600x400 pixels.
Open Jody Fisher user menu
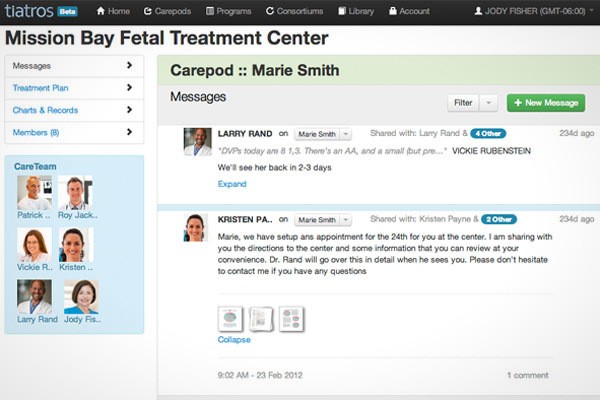538,12
